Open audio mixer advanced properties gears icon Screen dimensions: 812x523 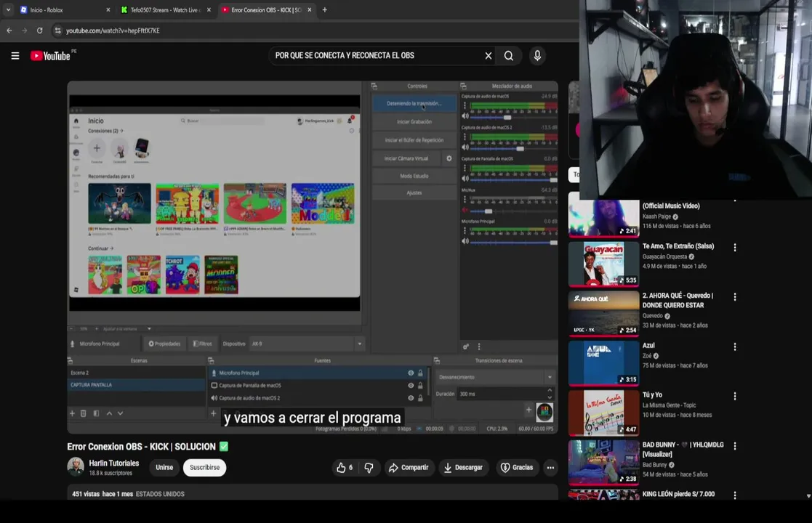point(465,346)
